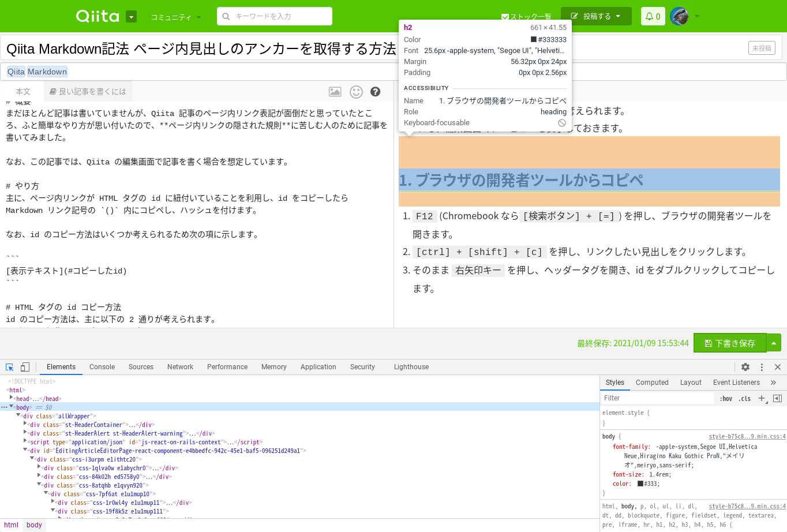Open the Memory tab
The height and width of the screenshot is (532, 787).
pos(273,367)
